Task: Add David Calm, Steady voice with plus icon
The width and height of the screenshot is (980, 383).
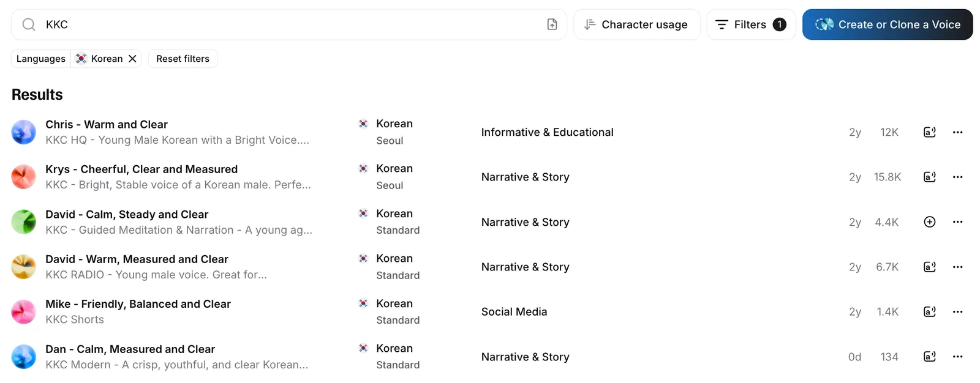Action: point(929,222)
